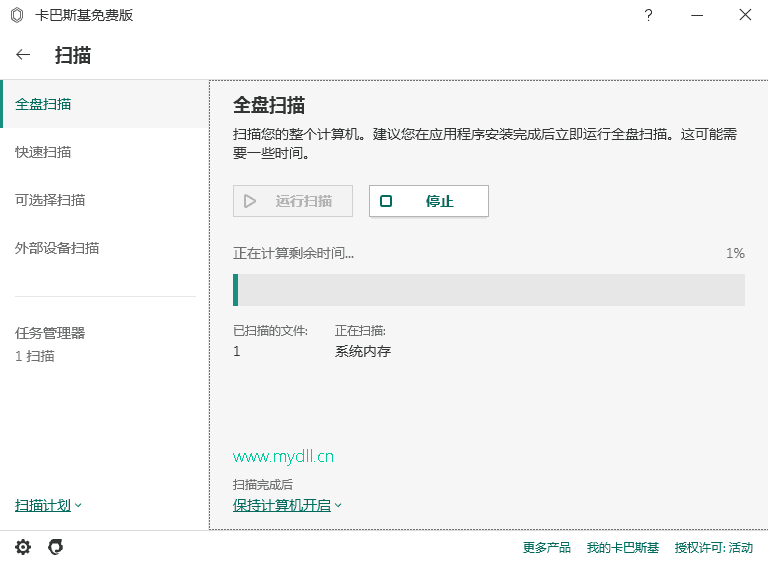Viewport: 768px width, 562px height.
Task: Switch to 快速扫描 tab
Action: (104, 152)
